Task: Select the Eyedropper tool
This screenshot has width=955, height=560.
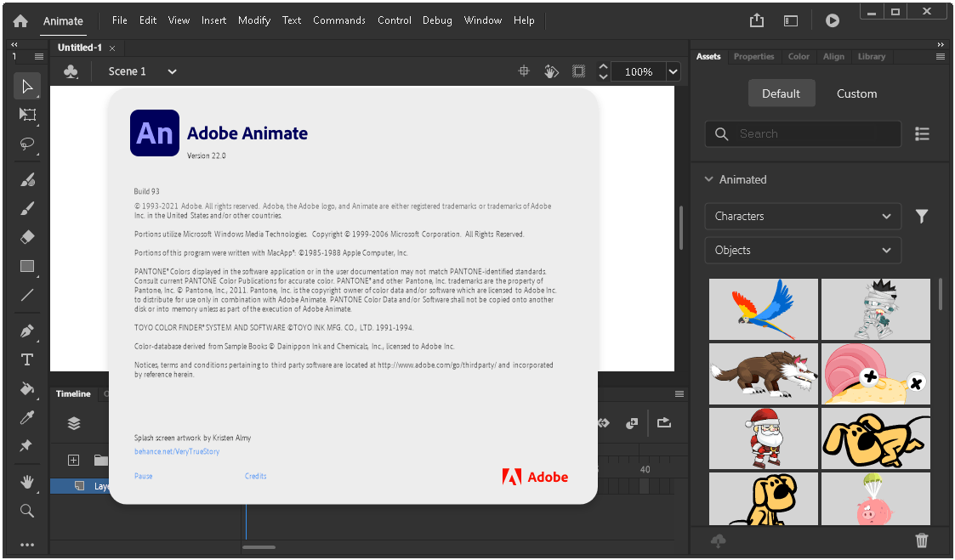Action: tap(27, 417)
